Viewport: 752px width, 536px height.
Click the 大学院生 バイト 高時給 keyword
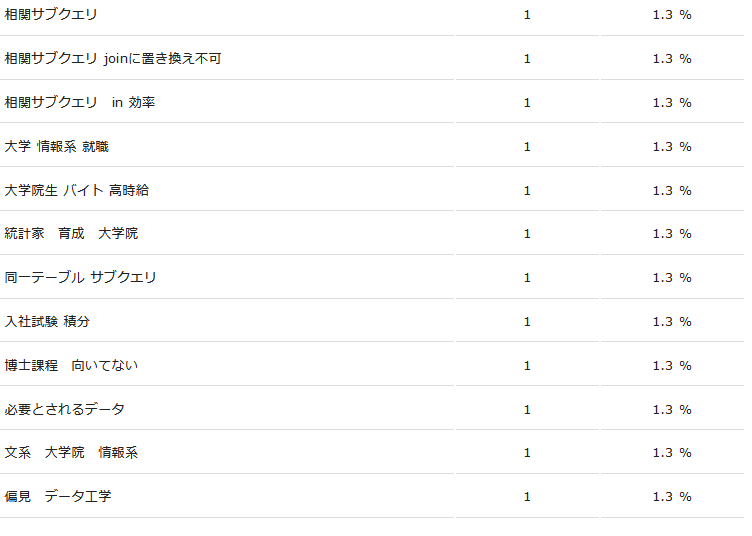[x=77, y=190]
